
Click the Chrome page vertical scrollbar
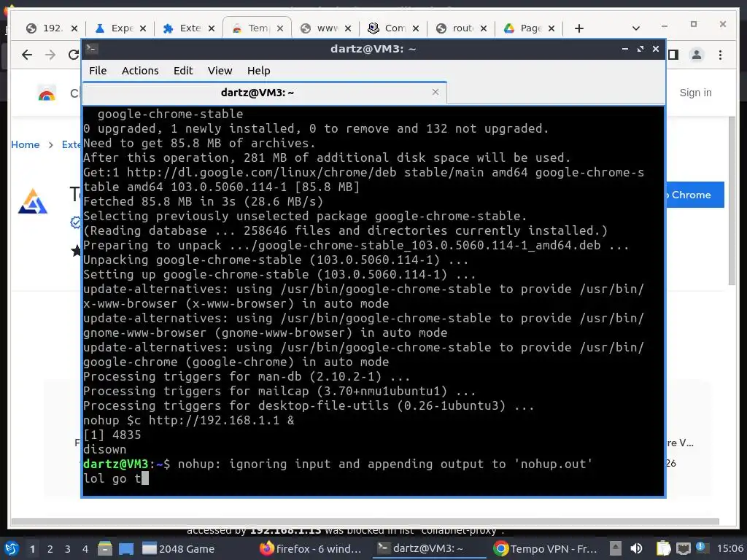tap(732, 200)
